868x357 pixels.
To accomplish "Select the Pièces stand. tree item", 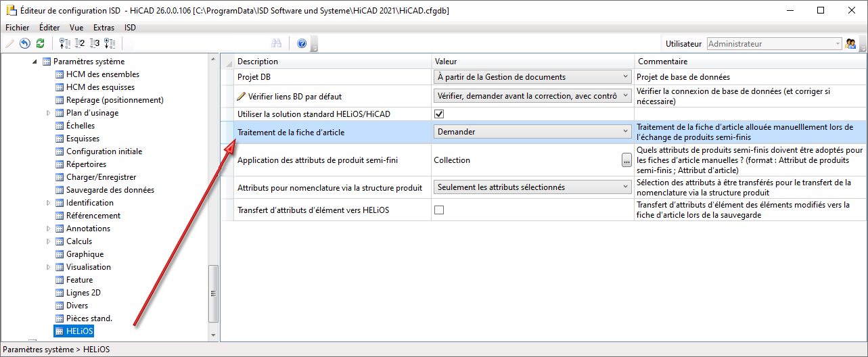I will [x=89, y=318].
